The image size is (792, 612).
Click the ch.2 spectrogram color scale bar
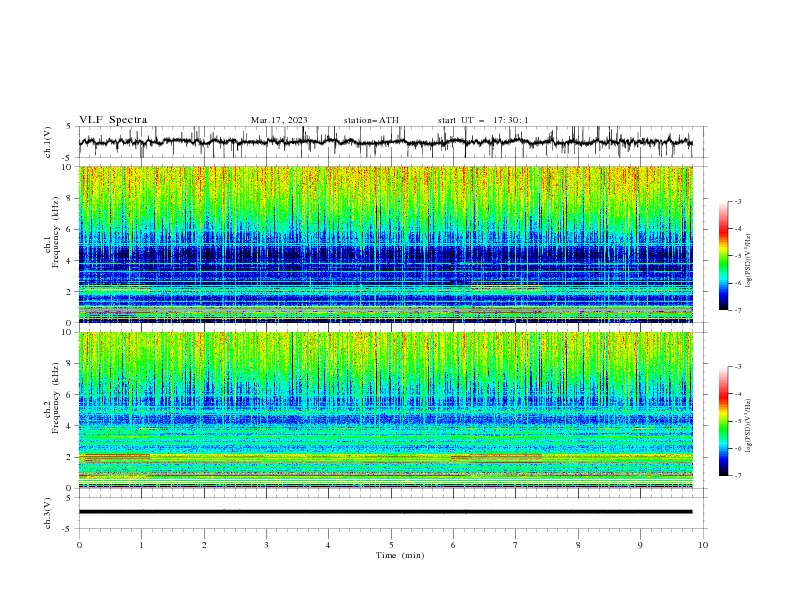[723, 421]
